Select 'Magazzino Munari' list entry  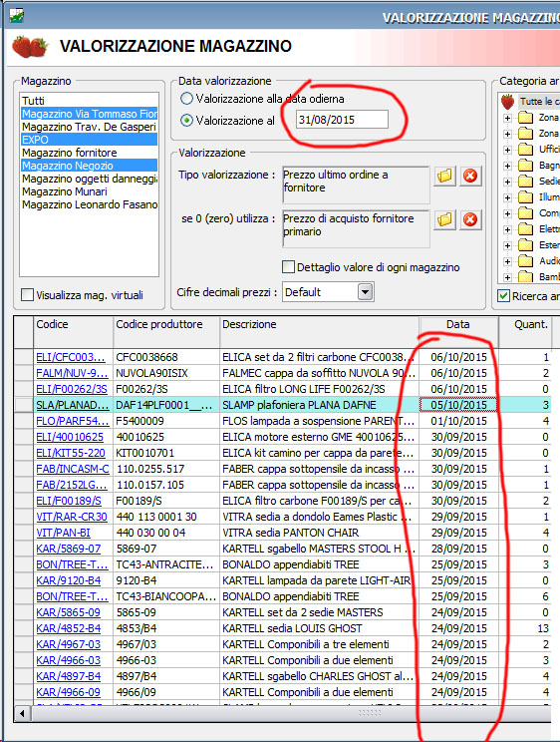[89, 191]
